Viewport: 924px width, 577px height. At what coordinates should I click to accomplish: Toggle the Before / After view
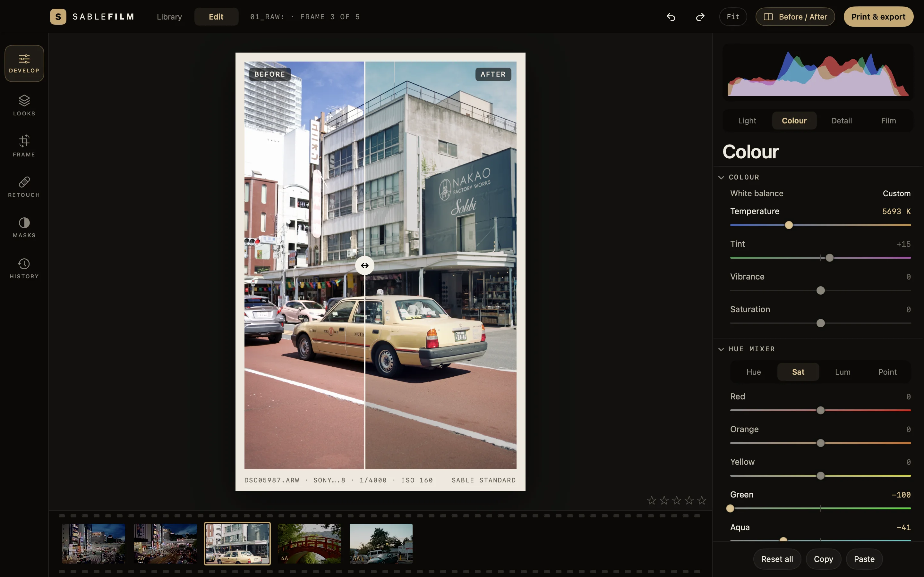point(795,17)
